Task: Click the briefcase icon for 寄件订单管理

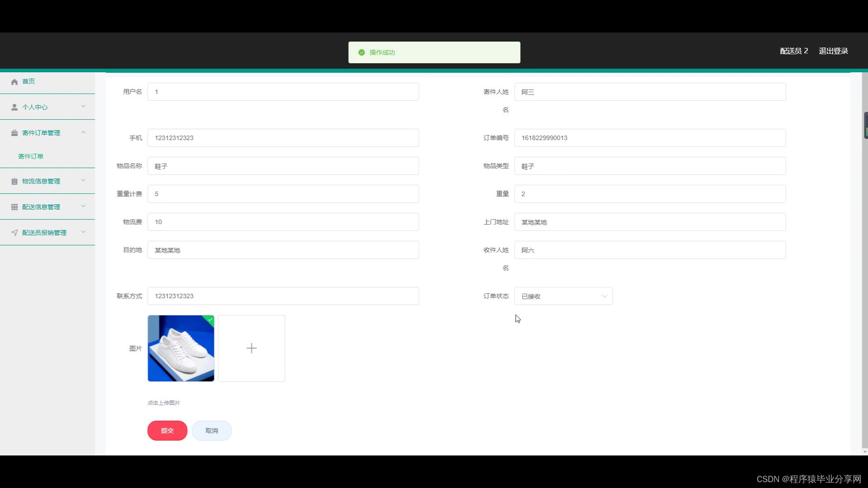Action: 14,133
